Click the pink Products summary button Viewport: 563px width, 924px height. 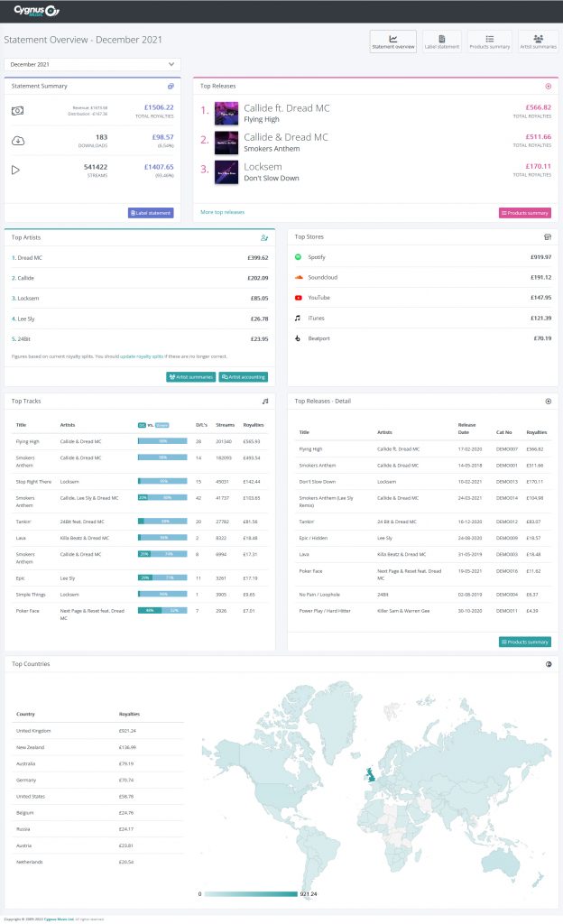[x=525, y=213]
